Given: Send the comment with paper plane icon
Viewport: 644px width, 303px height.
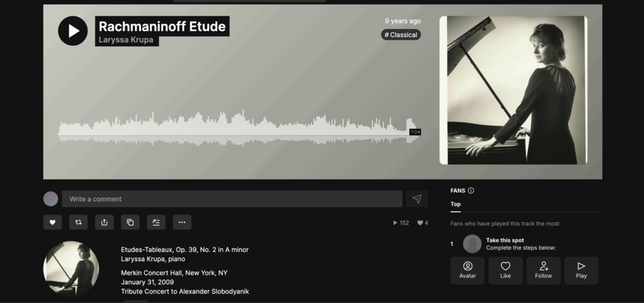Looking at the screenshot, I should 417,199.
